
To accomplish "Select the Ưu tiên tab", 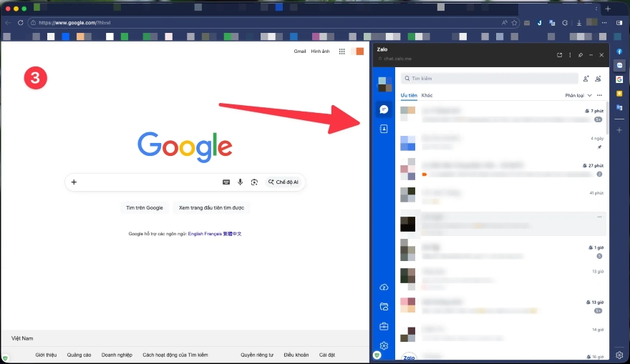I will [x=409, y=95].
